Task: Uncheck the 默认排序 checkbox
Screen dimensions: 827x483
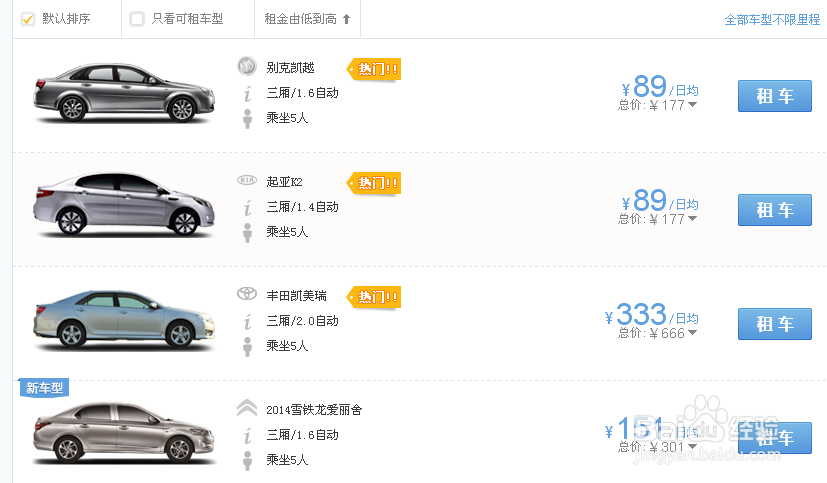Action: coord(27,19)
